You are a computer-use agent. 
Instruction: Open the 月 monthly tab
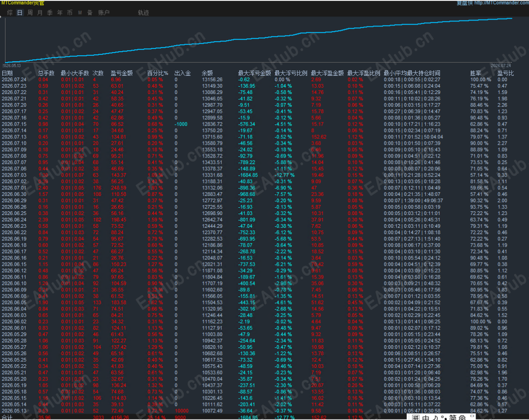point(40,13)
